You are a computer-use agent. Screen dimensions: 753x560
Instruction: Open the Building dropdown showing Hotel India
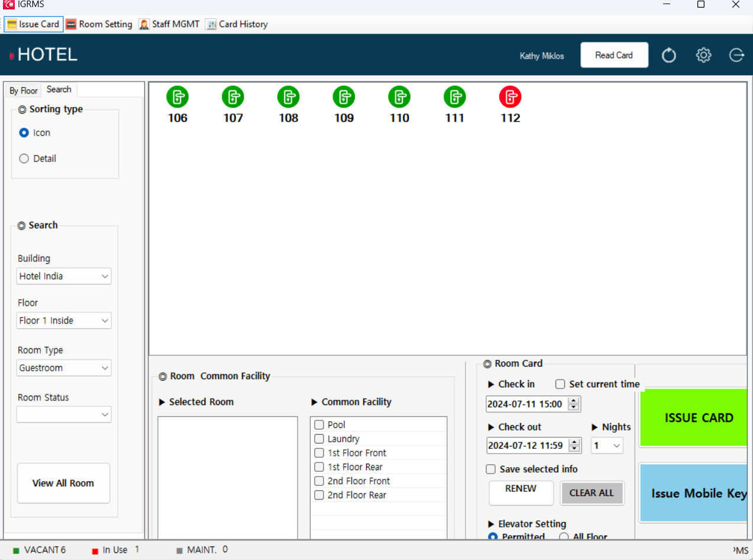64,276
